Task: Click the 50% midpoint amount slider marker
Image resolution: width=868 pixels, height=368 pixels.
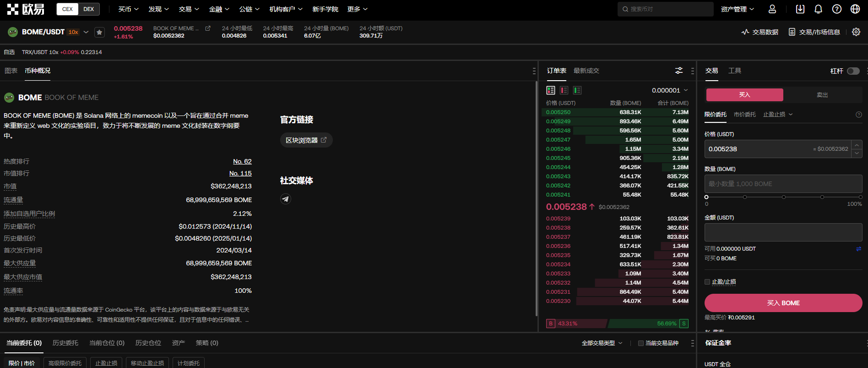Action: pos(784,197)
